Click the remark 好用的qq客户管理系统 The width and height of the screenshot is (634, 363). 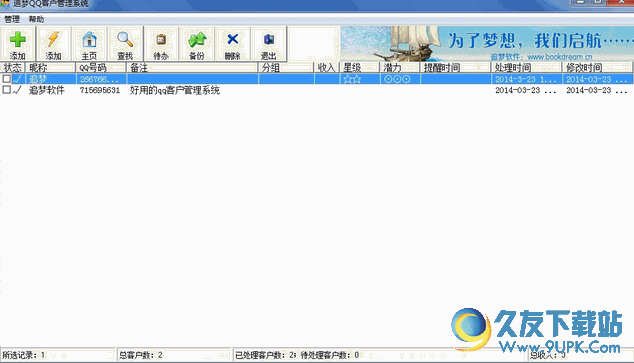(175, 90)
